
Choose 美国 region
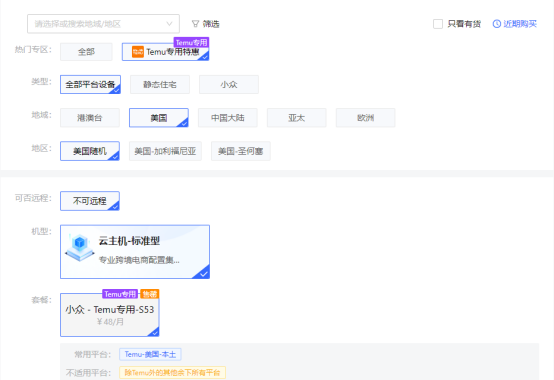159,118
